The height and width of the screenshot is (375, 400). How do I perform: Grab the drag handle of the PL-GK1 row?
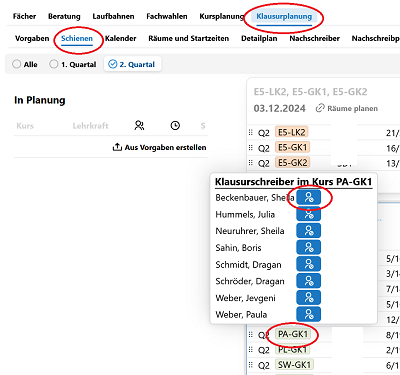tap(251, 350)
